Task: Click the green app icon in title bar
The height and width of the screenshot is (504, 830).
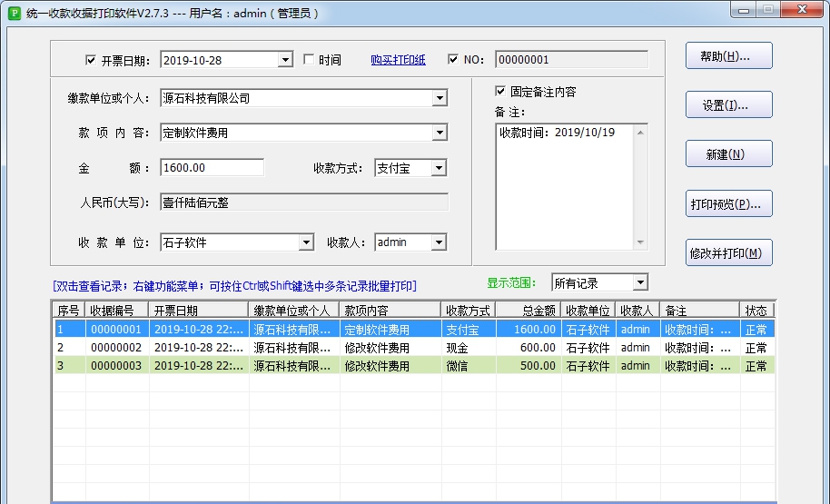Action: point(13,14)
